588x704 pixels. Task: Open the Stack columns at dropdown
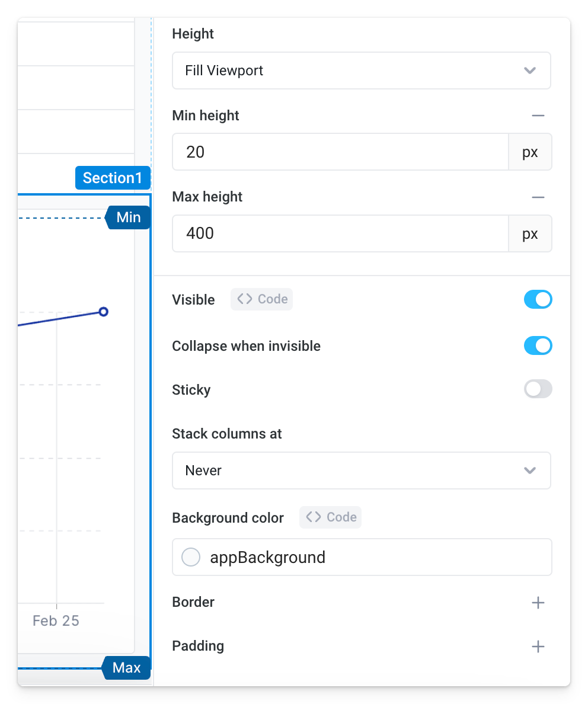(x=362, y=470)
